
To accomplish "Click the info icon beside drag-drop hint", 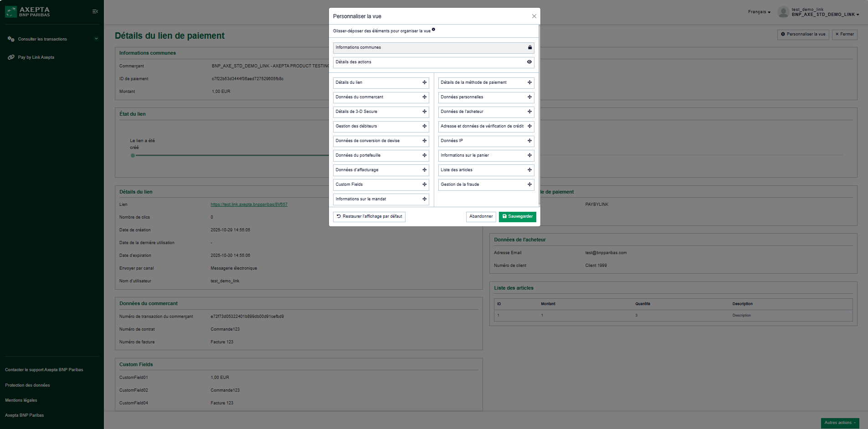I will pyautogui.click(x=433, y=30).
